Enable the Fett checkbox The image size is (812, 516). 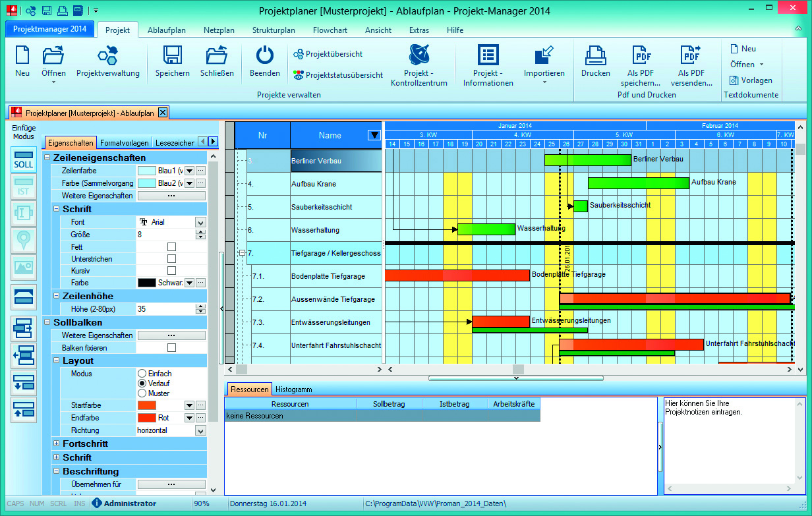(172, 246)
